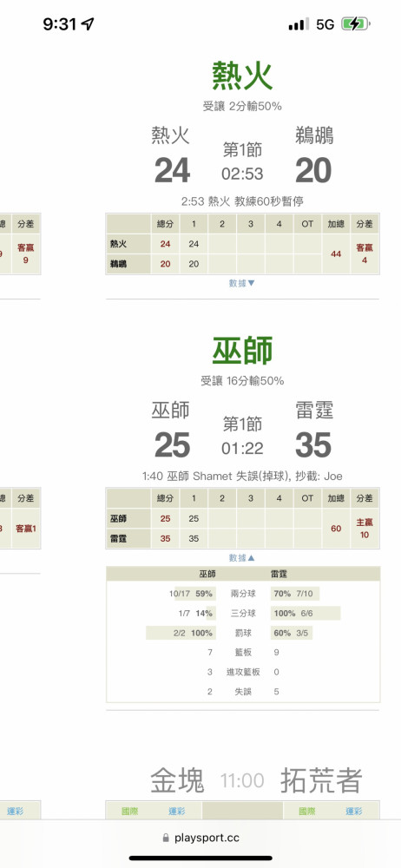Tap the lock icon beside playsport.cc
The width and height of the screenshot is (401, 868).
(166, 838)
